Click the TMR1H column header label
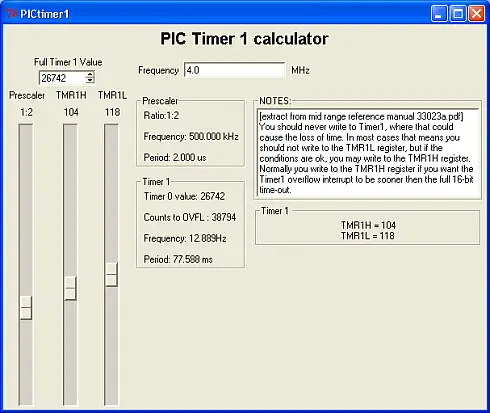The height and width of the screenshot is (413, 490). [x=71, y=95]
